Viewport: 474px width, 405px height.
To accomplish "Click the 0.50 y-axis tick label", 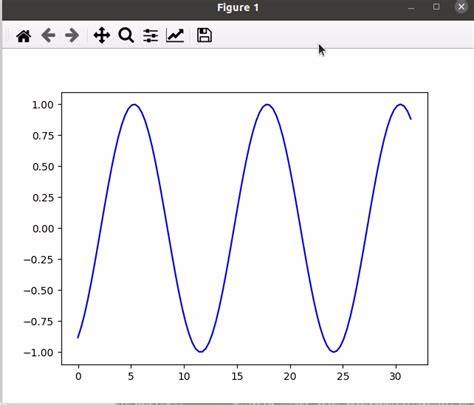I will pos(43,167).
